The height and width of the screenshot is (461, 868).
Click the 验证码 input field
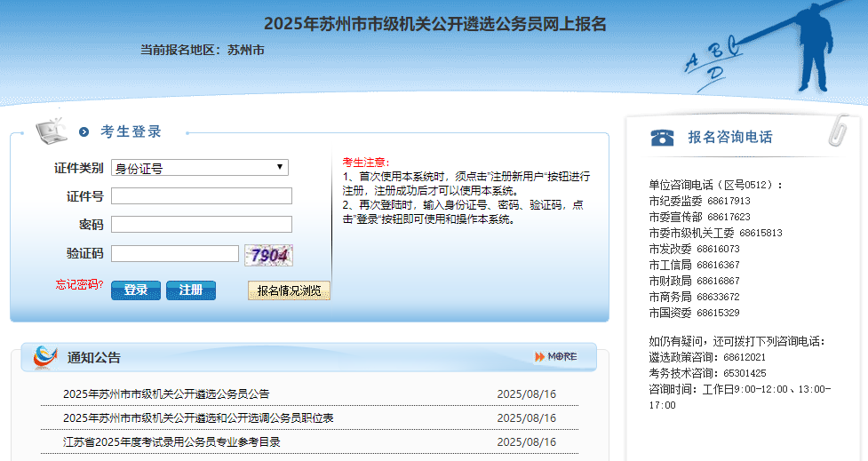tap(175, 254)
